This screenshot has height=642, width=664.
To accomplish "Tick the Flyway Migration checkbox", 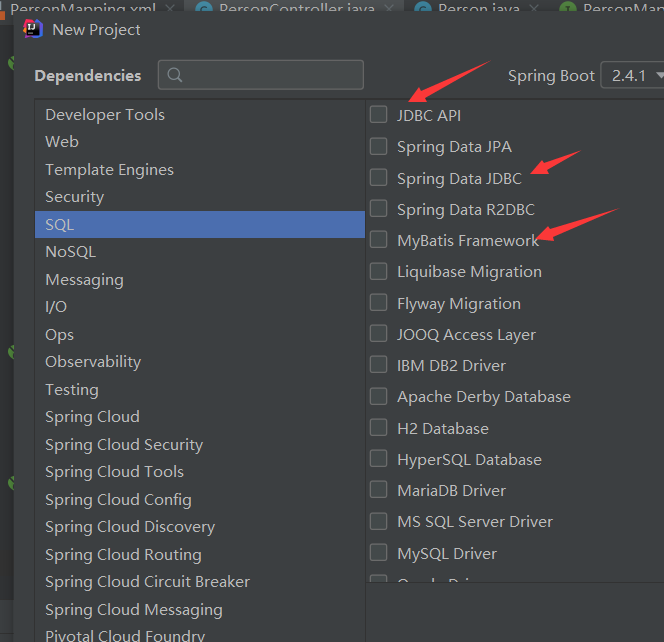I will click(378, 303).
